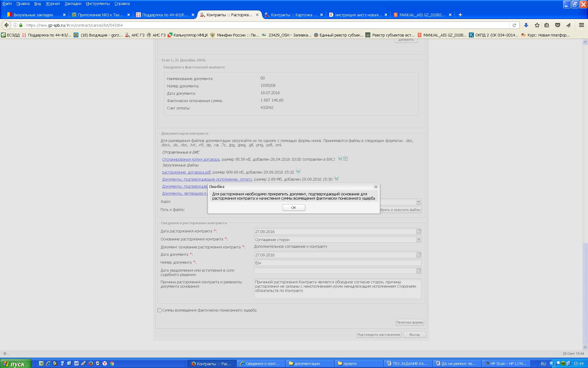Open the Firefox hamburger menu

pyautogui.click(x=581, y=25)
